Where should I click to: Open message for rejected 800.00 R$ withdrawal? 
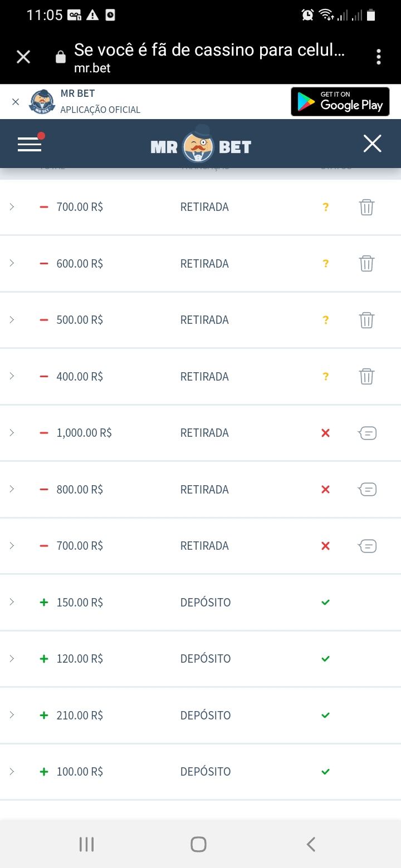tap(367, 490)
